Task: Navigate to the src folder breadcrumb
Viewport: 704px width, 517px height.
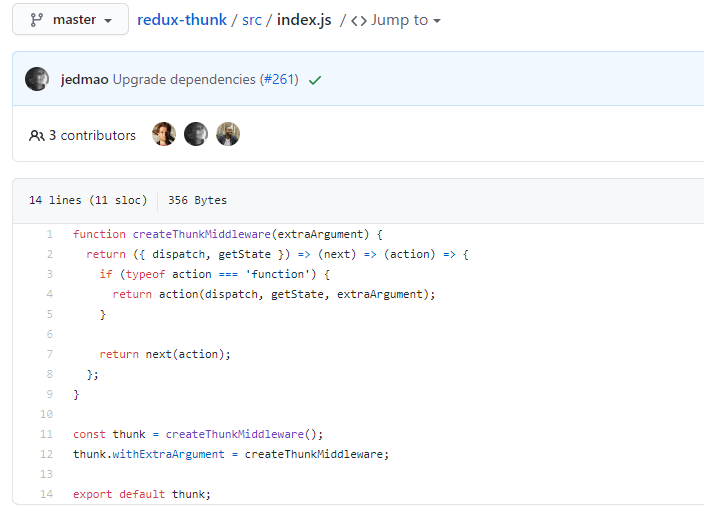Action: coord(252,20)
